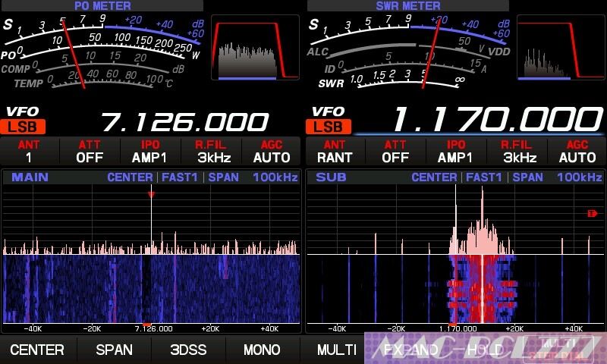Switch to MONO display mode
This screenshot has width=607, height=364.
(x=262, y=350)
